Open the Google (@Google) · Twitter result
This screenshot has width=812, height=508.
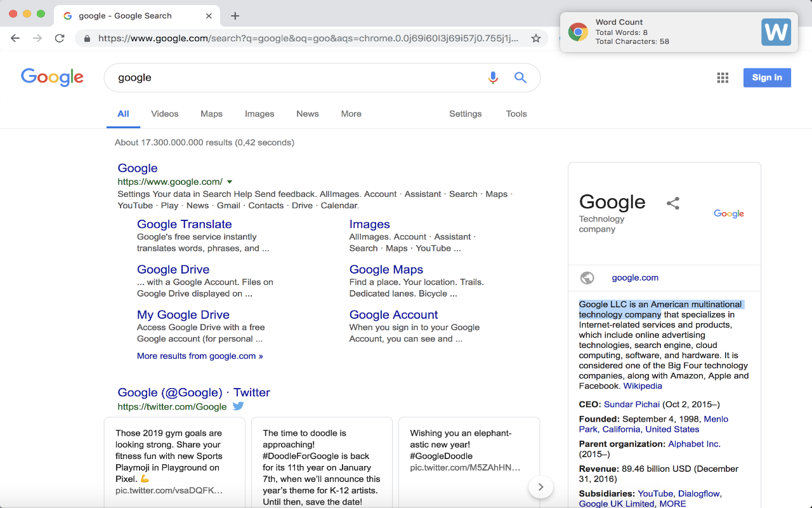(194, 392)
